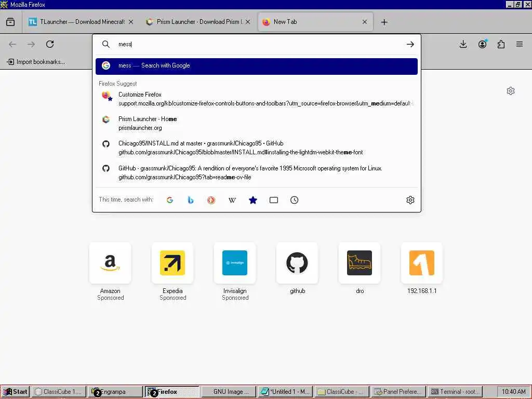Switch to GNU Image taskbar item

(x=229, y=392)
